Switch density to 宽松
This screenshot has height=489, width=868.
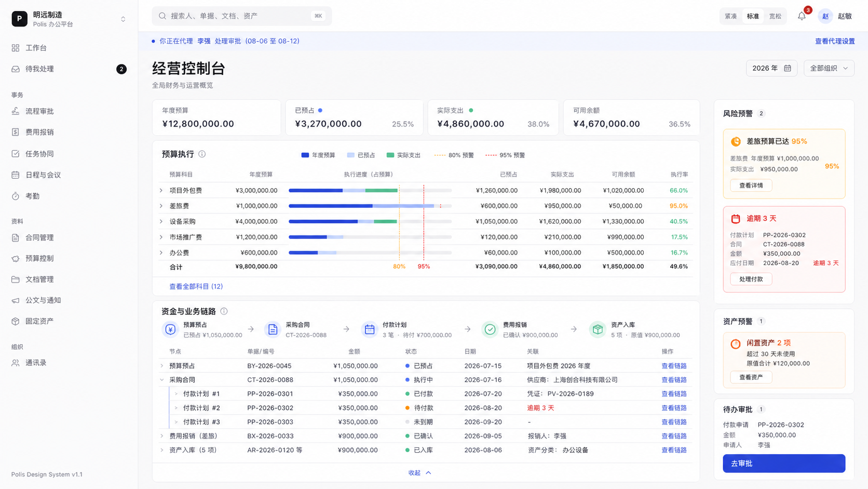[775, 16]
